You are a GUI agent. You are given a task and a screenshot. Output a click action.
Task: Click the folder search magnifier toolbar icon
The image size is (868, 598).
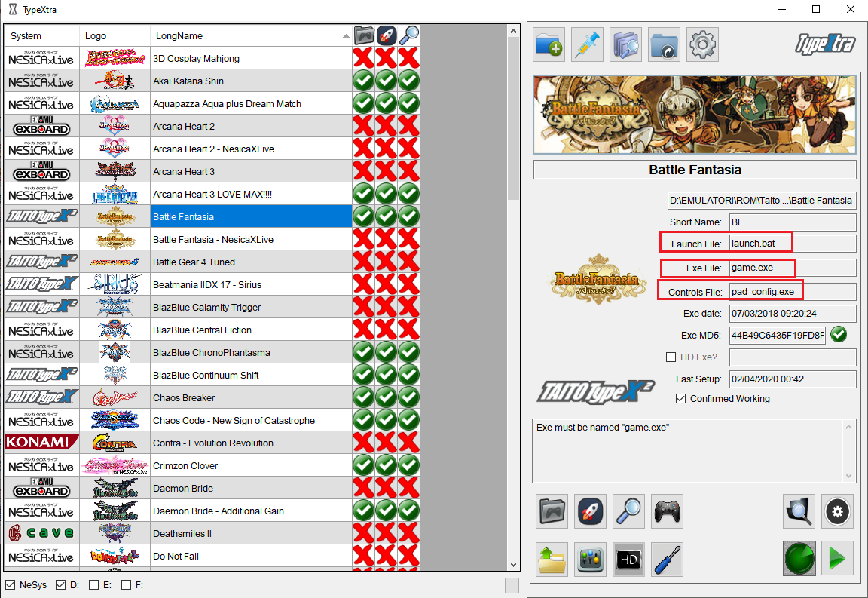point(625,44)
